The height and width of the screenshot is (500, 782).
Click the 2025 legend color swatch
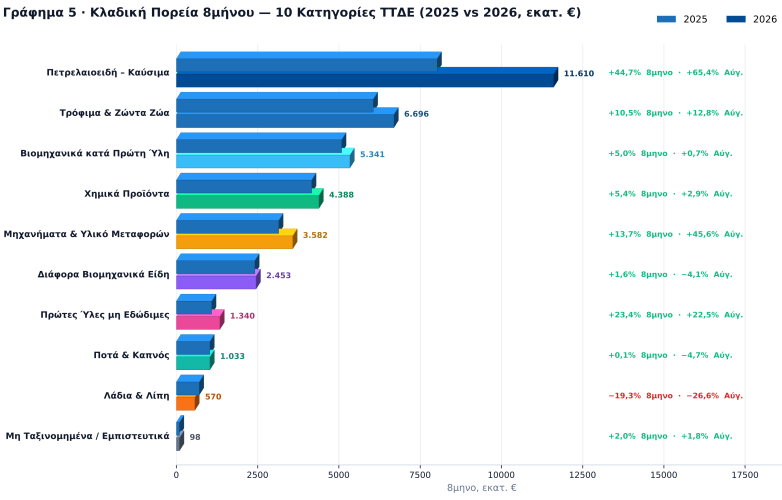pos(666,19)
